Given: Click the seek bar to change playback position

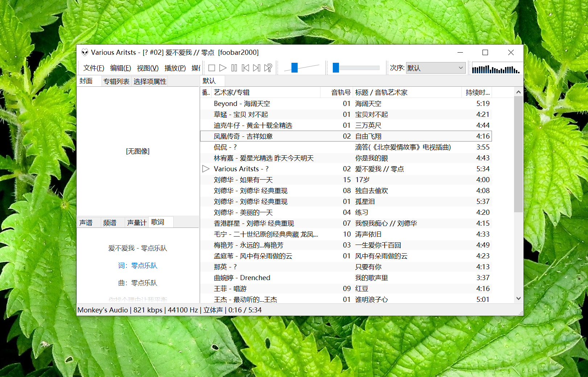Looking at the screenshot, I should click(x=356, y=68).
